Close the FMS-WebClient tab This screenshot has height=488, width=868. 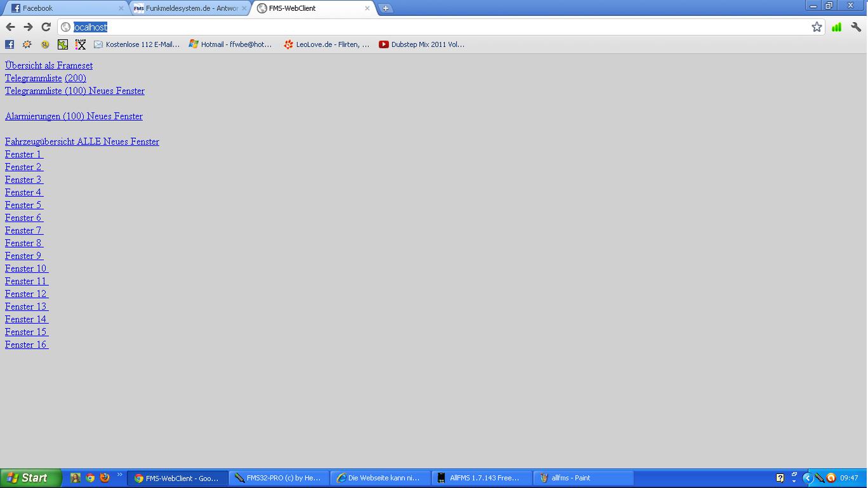click(x=367, y=8)
